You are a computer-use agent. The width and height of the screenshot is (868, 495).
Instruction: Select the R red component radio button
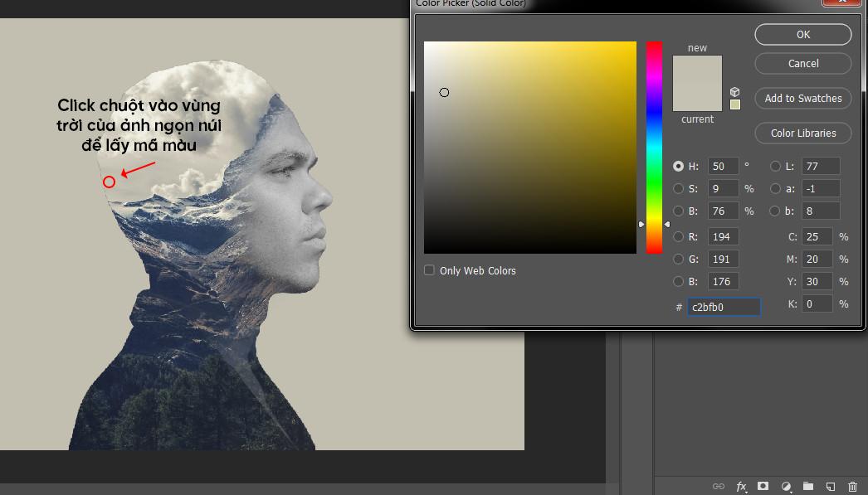pos(679,236)
